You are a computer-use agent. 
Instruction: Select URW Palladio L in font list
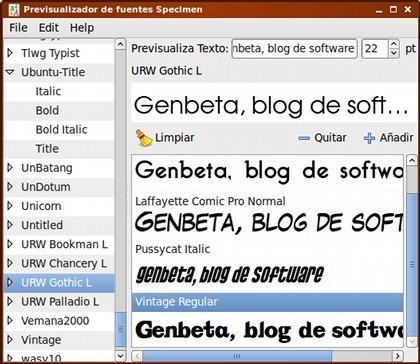click(60, 302)
